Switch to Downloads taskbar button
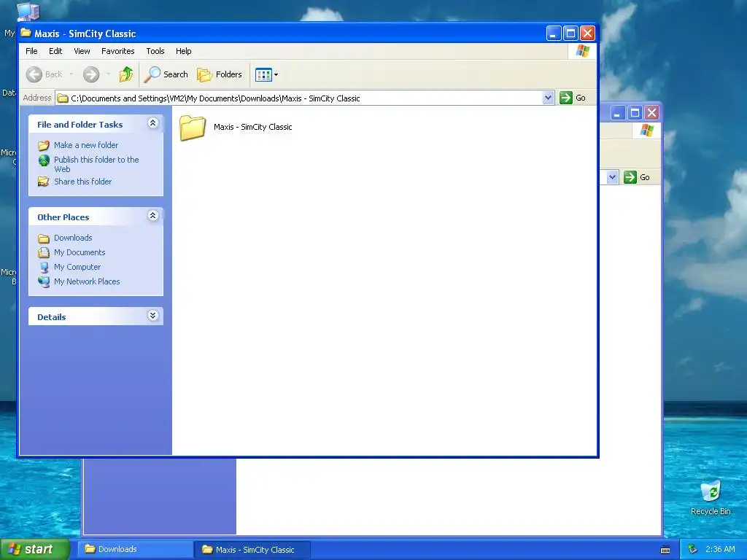The width and height of the screenshot is (747, 560). [x=135, y=549]
